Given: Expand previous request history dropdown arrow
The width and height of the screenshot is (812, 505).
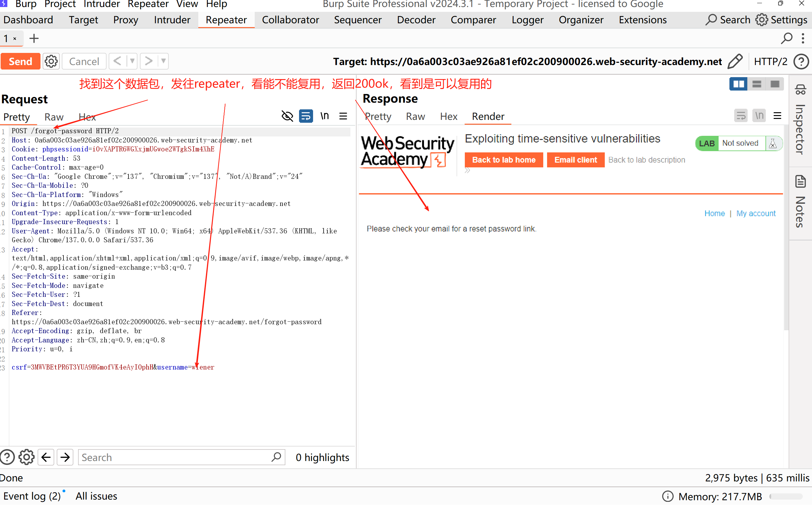Looking at the screenshot, I should pyautogui.click(x=132, y=62).
